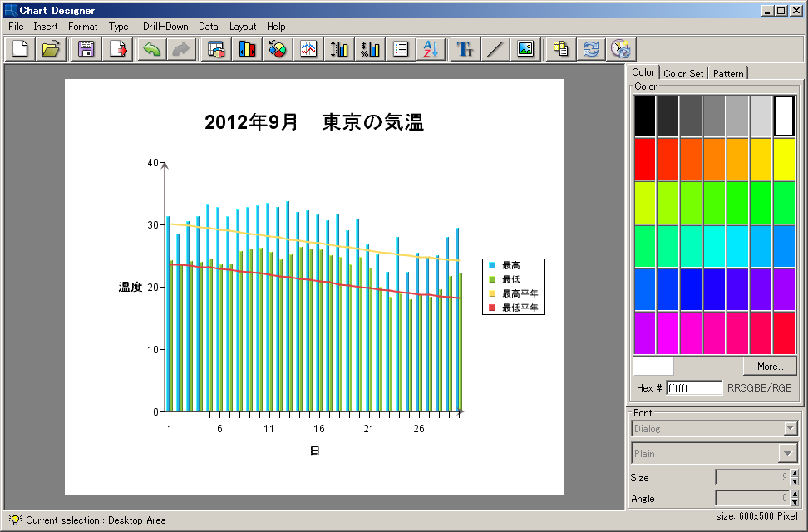The width and height of the screenshot is (808, 532).
Task: Select the 日 x-axis title
Action: tap(315, 451)
